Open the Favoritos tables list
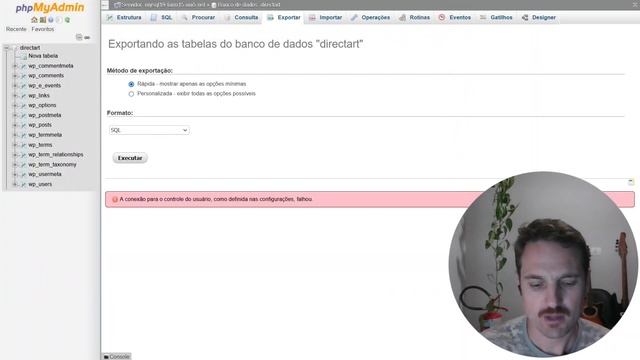This screenshot has height=360, width=640. [x=43, y=29]
